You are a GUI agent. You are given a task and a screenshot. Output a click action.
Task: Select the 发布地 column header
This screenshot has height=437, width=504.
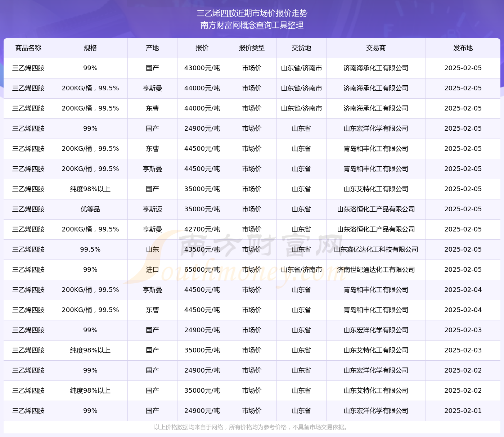click(463, 48)
